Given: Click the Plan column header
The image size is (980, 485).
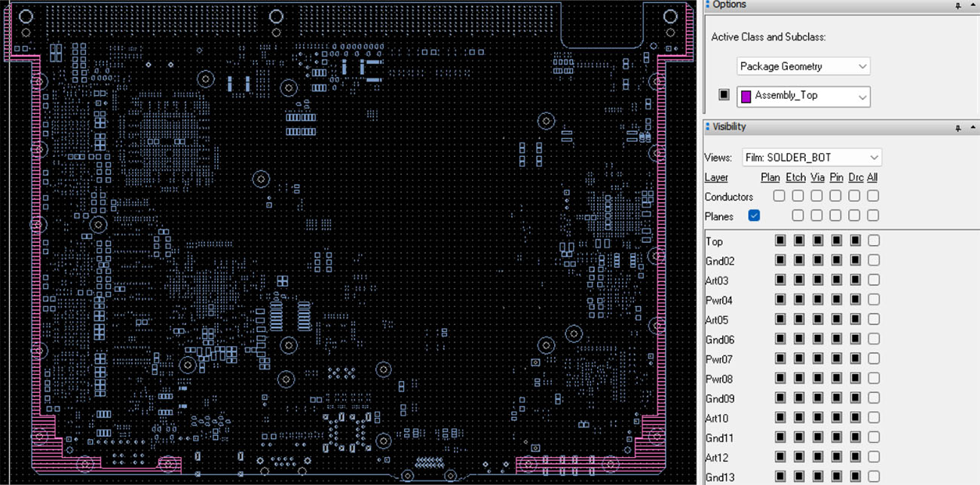Looking at the screenshot, I should click(x=770, y=178).
